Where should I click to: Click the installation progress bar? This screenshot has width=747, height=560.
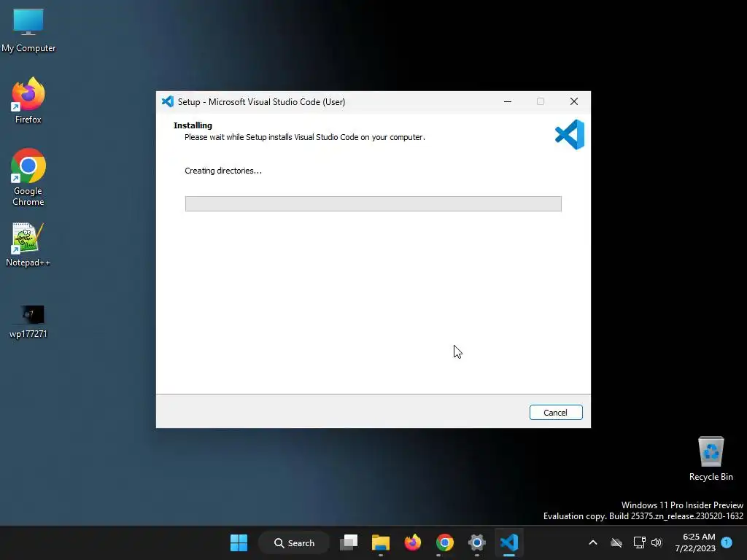pos(373,204)
